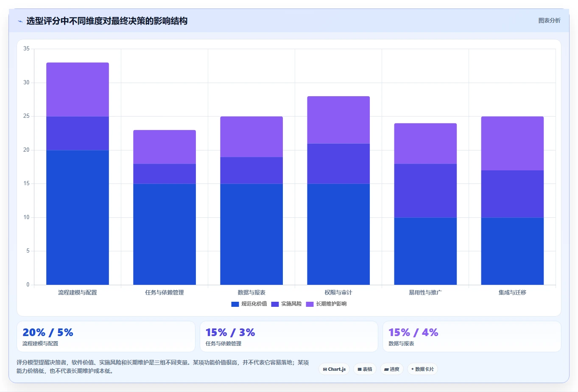Click the blue segment of the 权限与审计 bar

pyautogui.click(x=338, y=234)
